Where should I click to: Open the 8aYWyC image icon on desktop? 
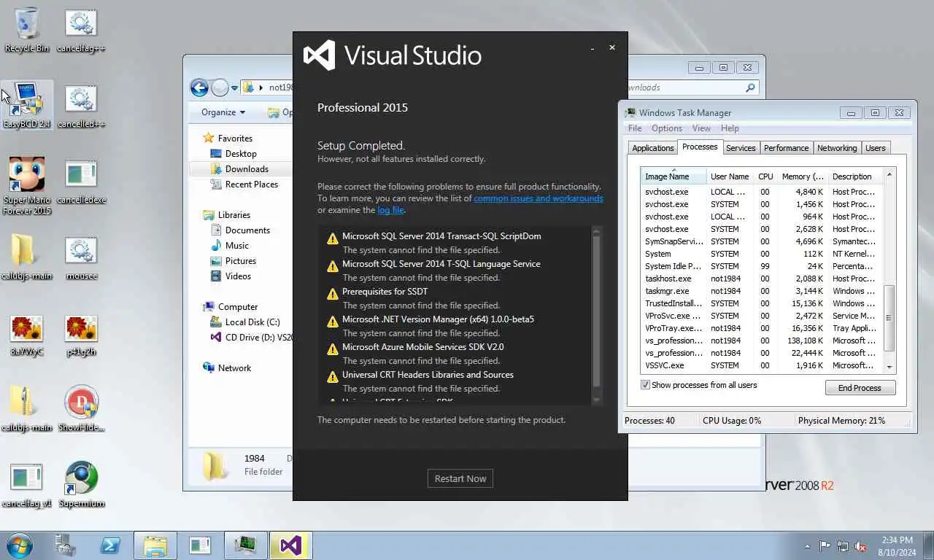(27, 334)
